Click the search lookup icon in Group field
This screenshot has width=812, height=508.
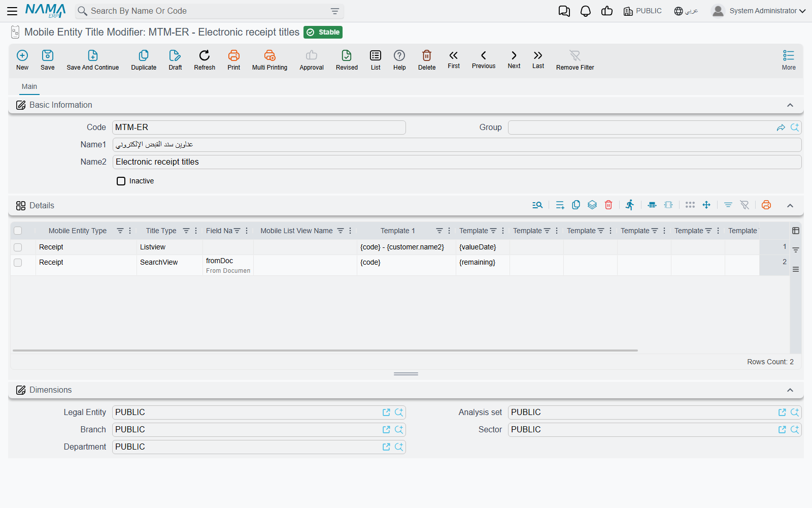click(x=795, y=128)
